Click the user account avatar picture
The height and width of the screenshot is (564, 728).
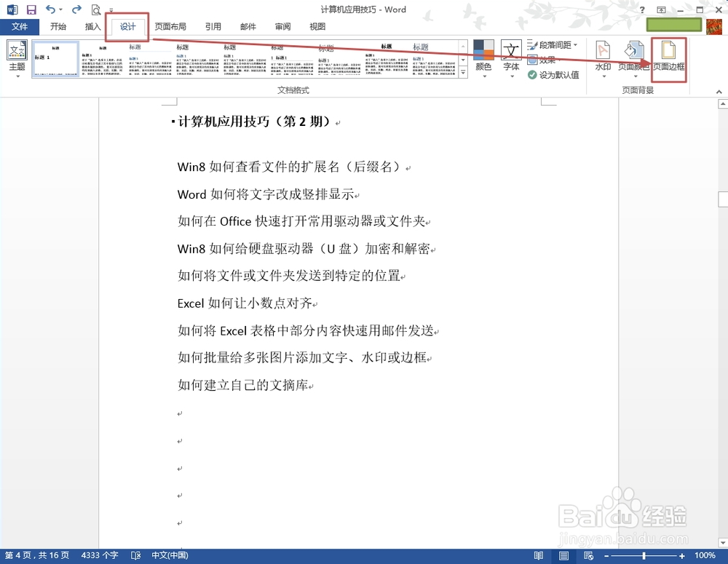coord(714,26)
